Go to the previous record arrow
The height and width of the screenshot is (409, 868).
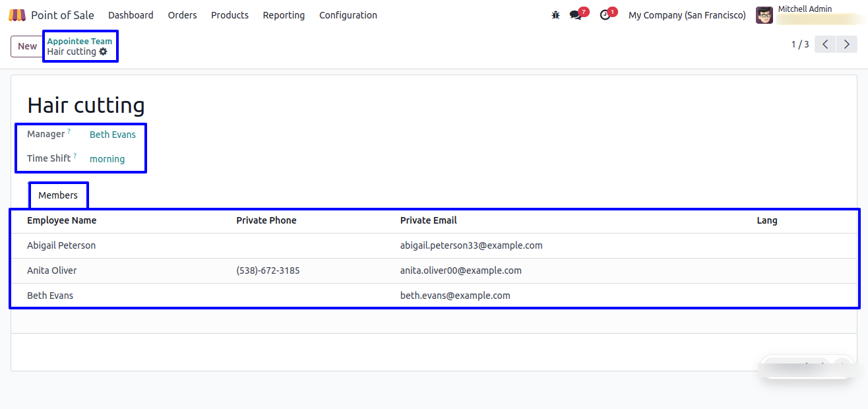(825, 45)
